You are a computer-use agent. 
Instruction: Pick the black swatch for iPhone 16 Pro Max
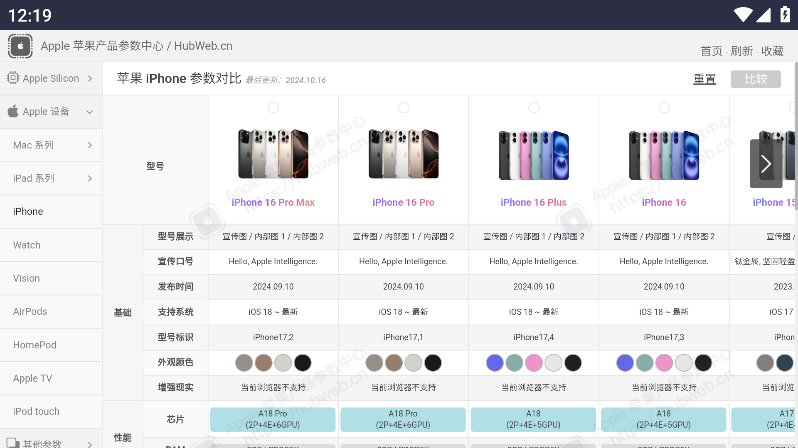302,363
